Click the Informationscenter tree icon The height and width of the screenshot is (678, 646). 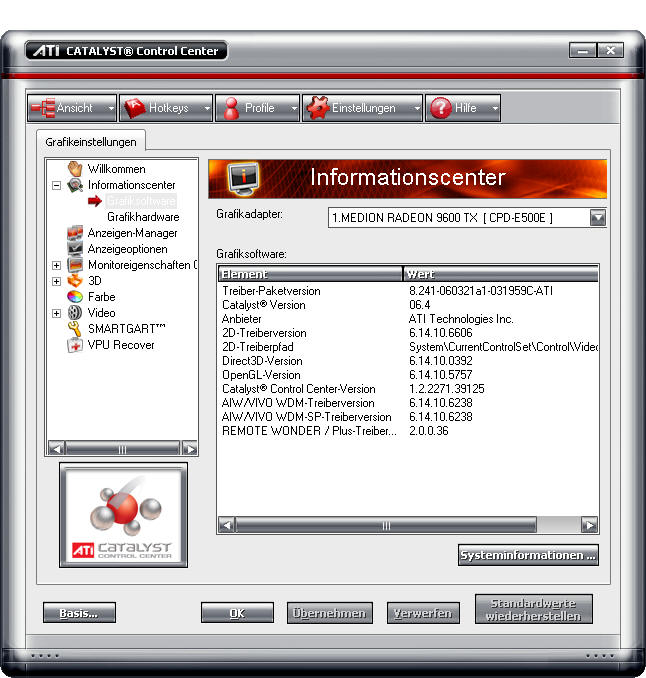[75, 185]
